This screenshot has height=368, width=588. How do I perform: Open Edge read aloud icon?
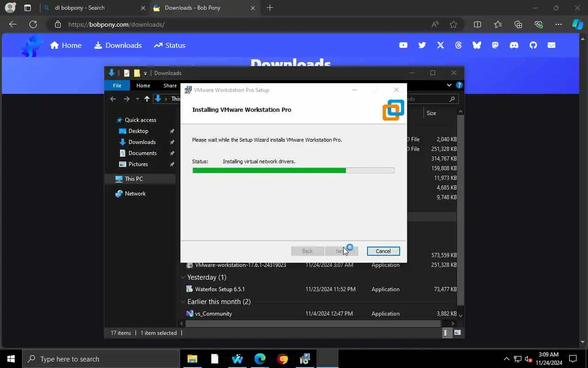coord(435,24)
